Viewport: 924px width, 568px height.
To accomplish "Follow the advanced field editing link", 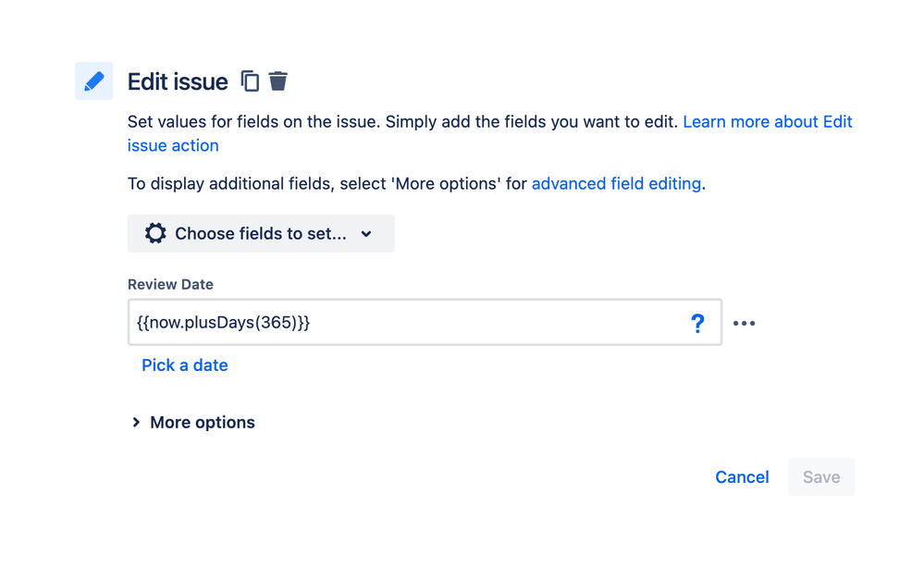I will point(616,184).
